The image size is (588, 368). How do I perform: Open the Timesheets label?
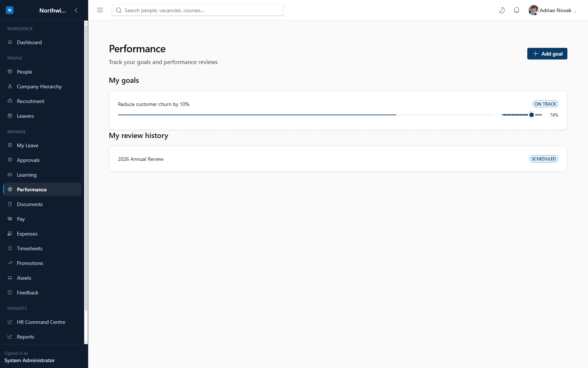[30, 248]
